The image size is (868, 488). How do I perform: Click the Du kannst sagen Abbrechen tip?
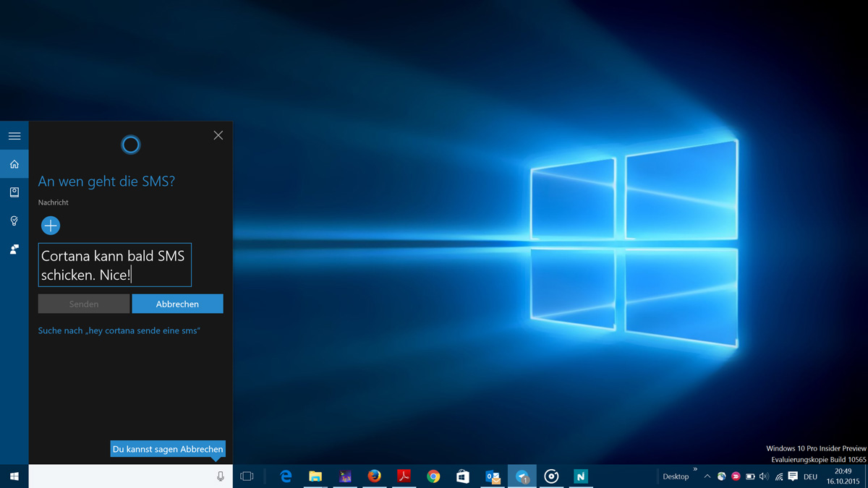click(168, 449)
